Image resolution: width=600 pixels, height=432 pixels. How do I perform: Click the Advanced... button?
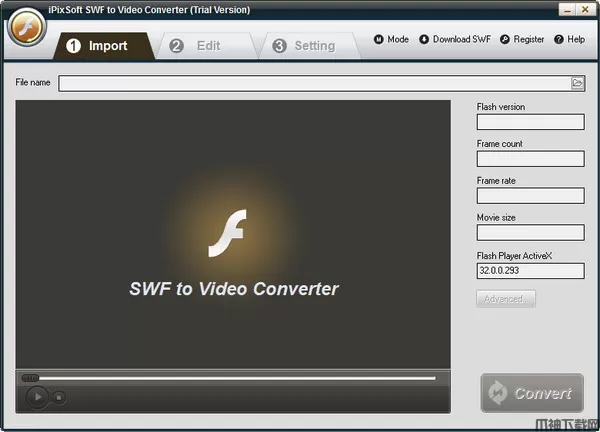[x=506, y=299]
